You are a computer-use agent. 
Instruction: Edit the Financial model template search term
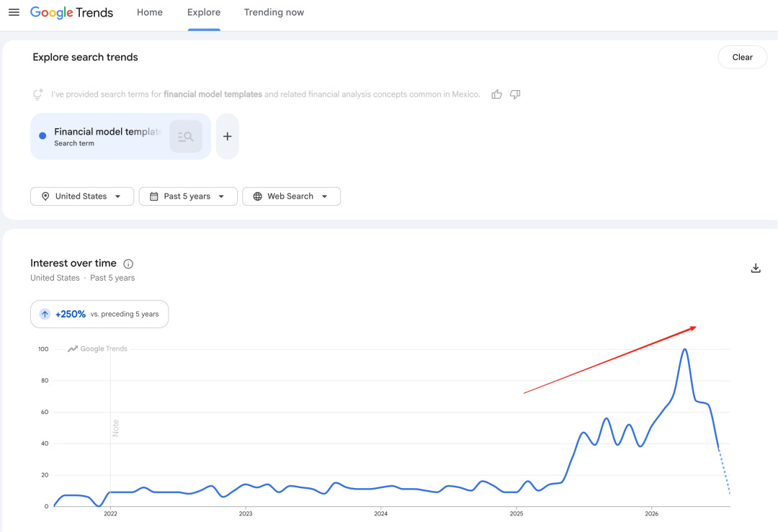(108, 136)
